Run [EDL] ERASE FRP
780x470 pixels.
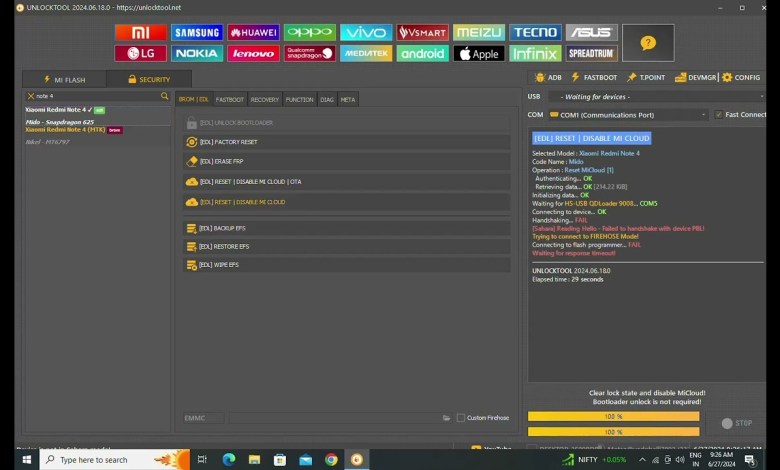(347, 162)
